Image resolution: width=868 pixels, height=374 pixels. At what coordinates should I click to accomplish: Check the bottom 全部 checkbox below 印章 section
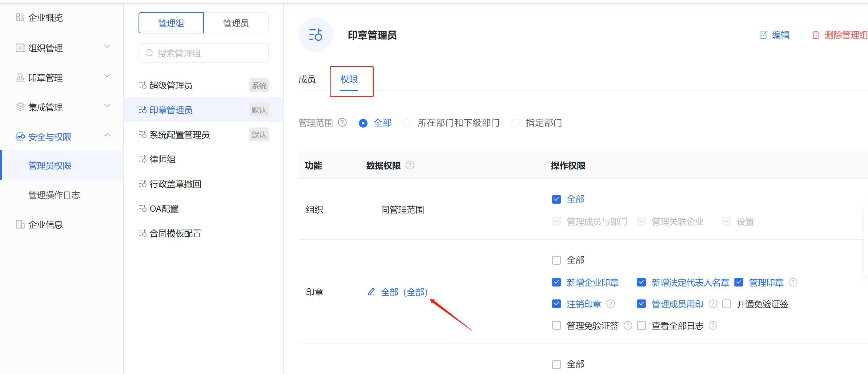pyautogui.click(x=556, y=364)
